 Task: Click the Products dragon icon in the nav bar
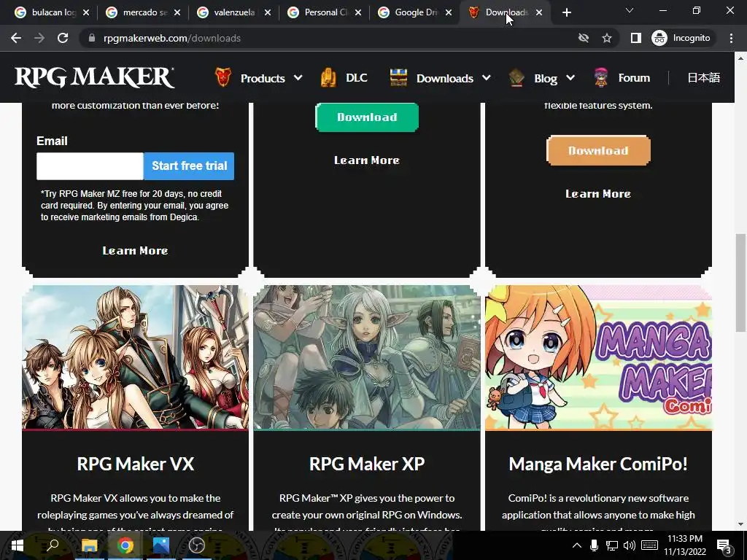click(222, 77)
